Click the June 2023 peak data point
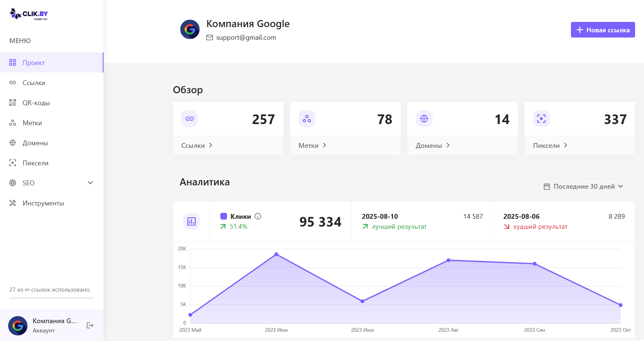This screenshot has height=341, width=644. 276,254
